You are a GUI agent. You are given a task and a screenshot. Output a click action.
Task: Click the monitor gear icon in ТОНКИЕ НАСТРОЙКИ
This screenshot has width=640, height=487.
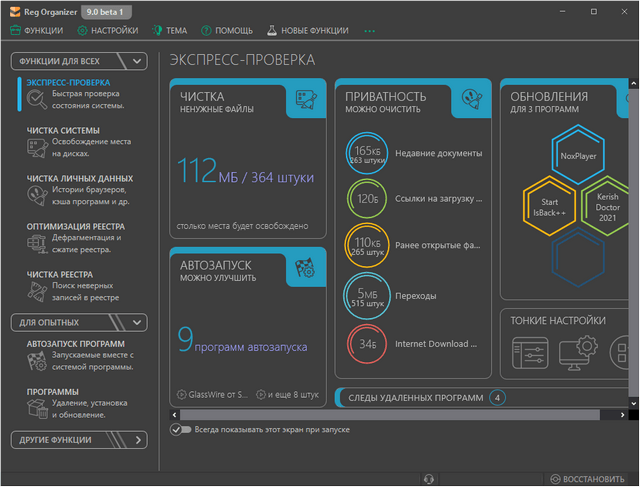tap(577, 351)
